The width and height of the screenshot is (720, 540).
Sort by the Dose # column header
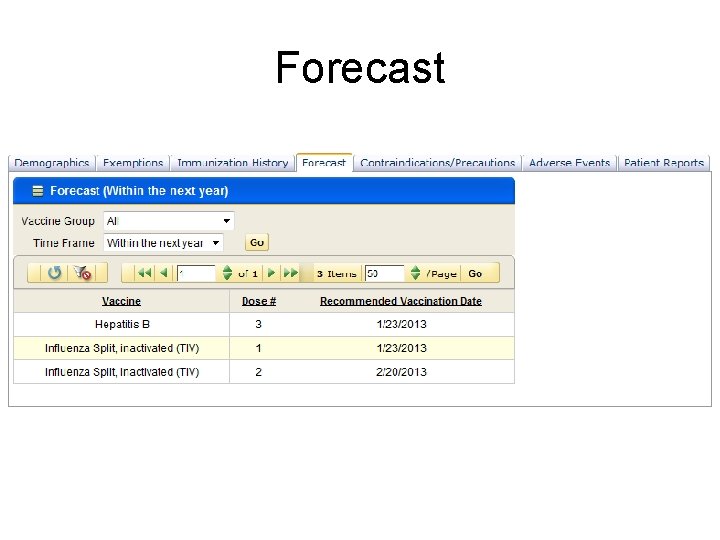[x=259, y=301]
